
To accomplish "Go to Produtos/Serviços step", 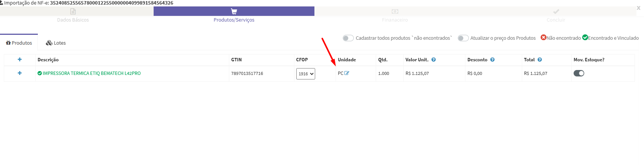I will 234,20.
